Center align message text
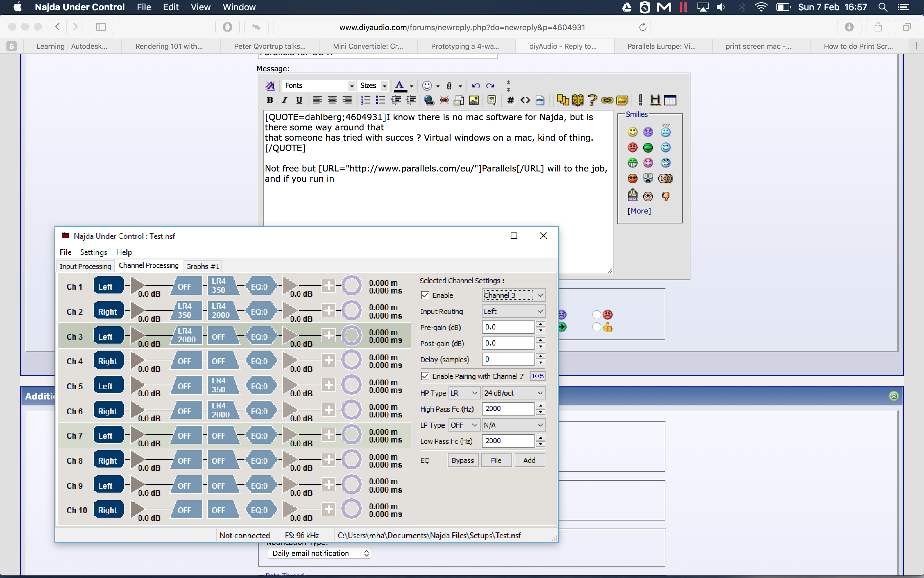The image size is (924, 578). (332, 100)
